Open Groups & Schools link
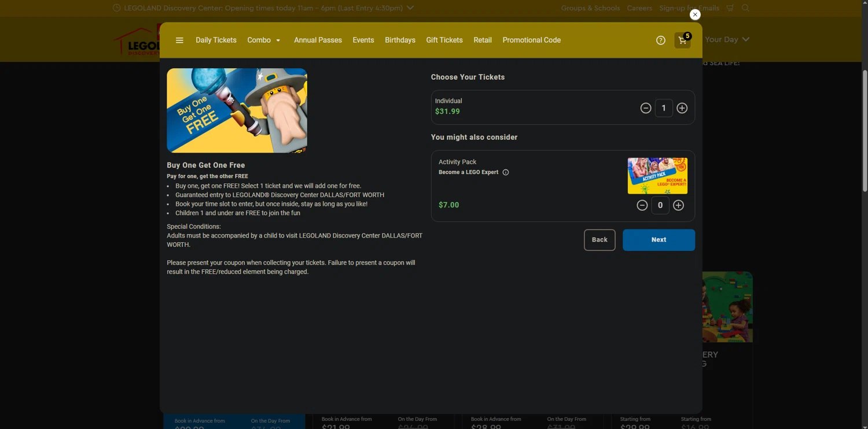Image resolution: width=868 pixels, height=429 pixels. point(590,8)
